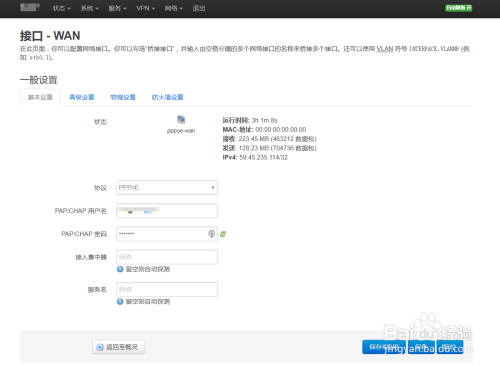Open the 服务 menu
The image size is (500, 366).
[x=117, y=8]
